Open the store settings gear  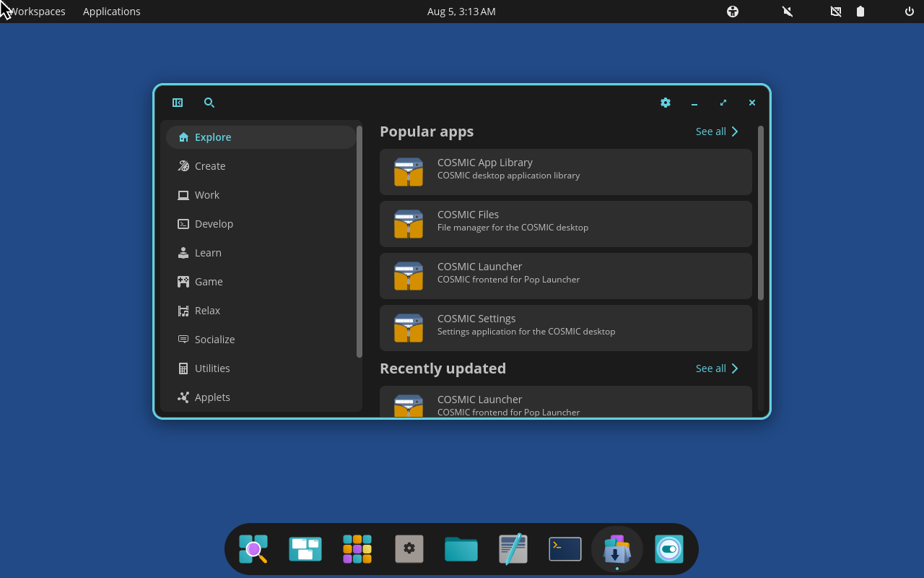[x=666, y=103]
